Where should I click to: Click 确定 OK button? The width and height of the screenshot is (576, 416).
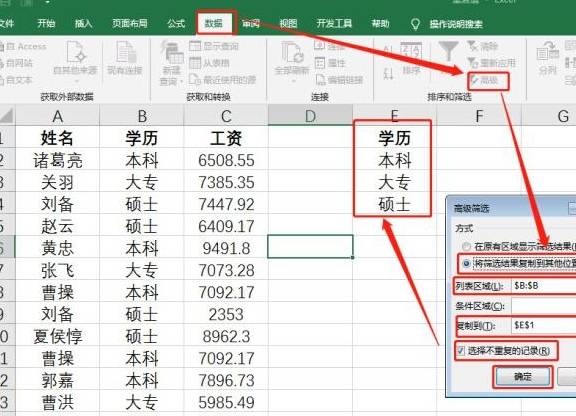click(523, 377)
